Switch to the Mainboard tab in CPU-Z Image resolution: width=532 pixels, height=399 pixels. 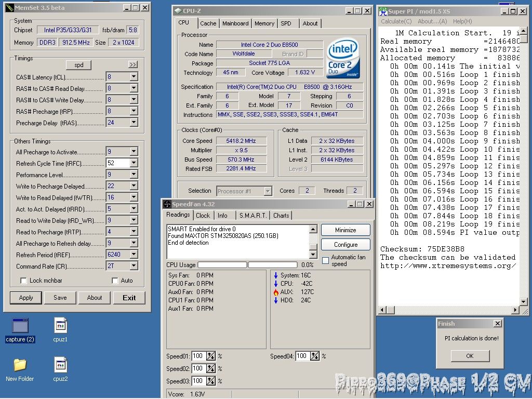click(235, 23)
